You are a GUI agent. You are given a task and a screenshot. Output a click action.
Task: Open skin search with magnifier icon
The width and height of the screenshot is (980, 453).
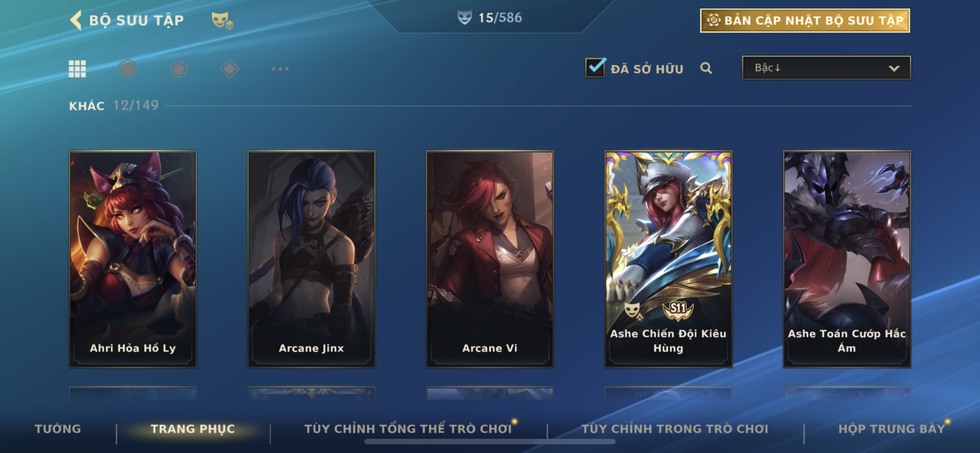(x=706, y=68)
